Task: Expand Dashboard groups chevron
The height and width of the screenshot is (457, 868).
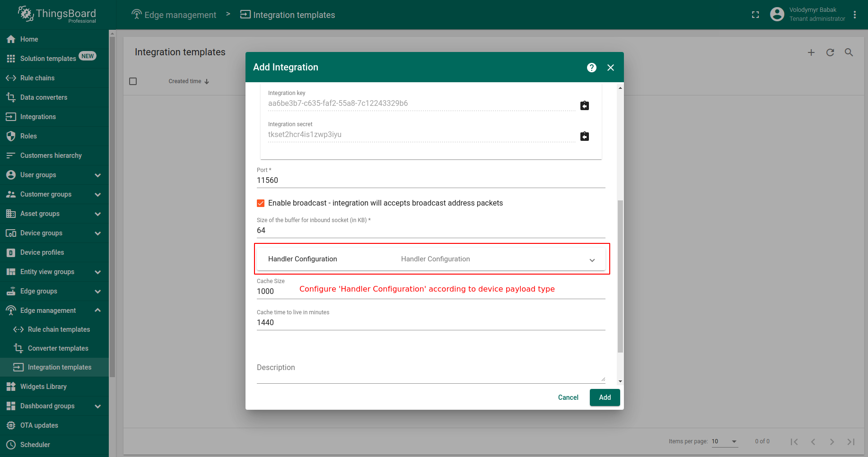Action: coord(98,406)
